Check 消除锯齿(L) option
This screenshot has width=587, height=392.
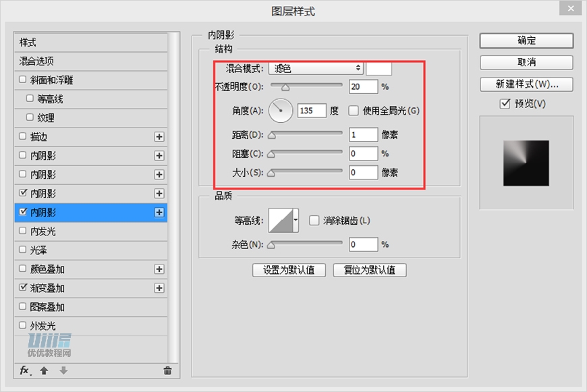[x=314, y=220]
